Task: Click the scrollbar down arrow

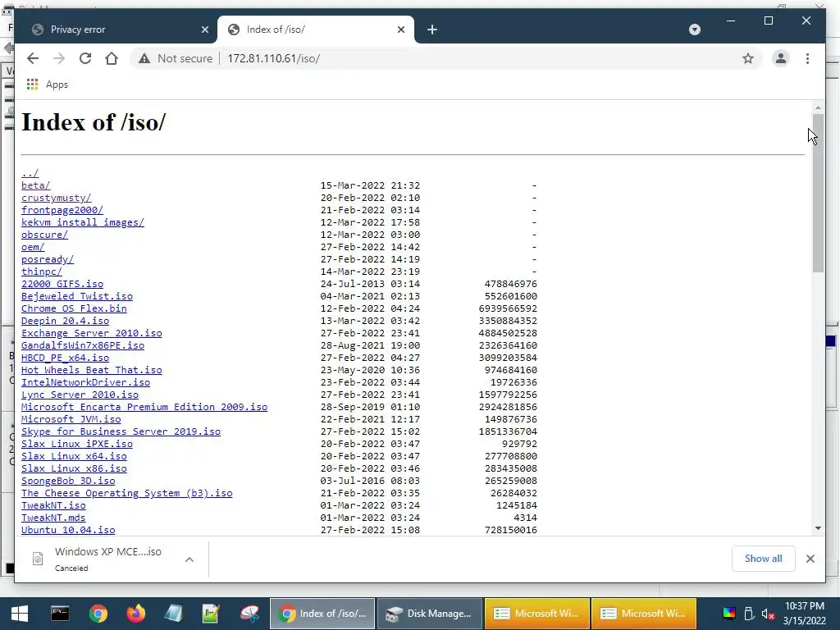Action: [x=818, y=528]
